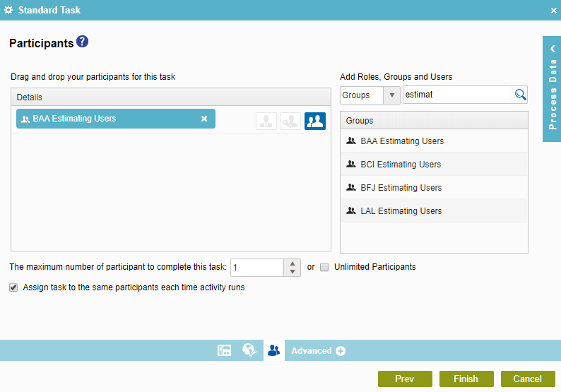Screen dimensions: 561x392
Task: Select the user with key icon
Action: [290, 121]
